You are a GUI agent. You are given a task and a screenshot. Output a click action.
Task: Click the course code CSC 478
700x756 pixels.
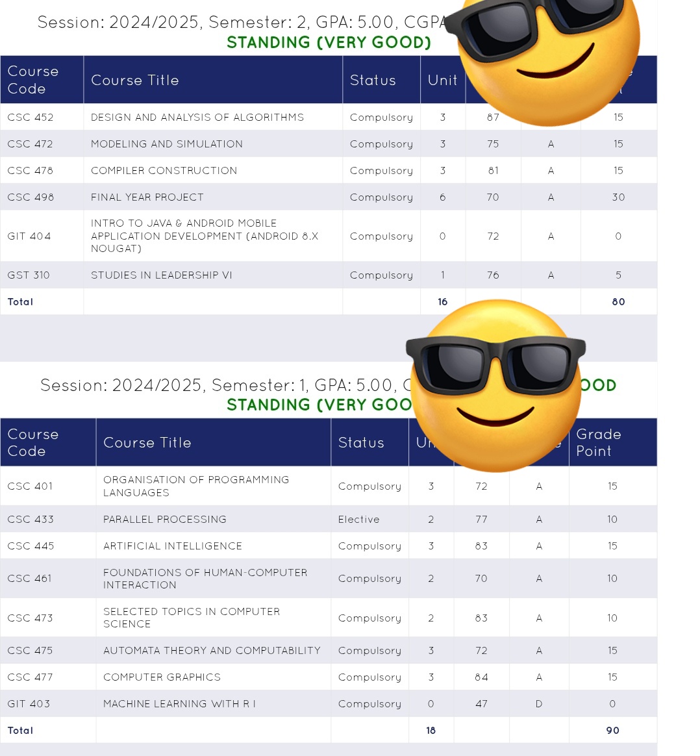click(31, 170)
